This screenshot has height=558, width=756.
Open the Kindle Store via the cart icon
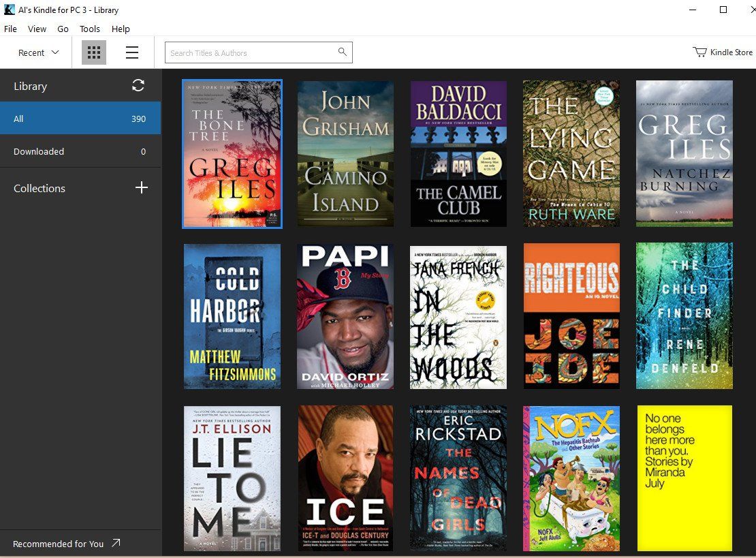click(x=699, y=52)
